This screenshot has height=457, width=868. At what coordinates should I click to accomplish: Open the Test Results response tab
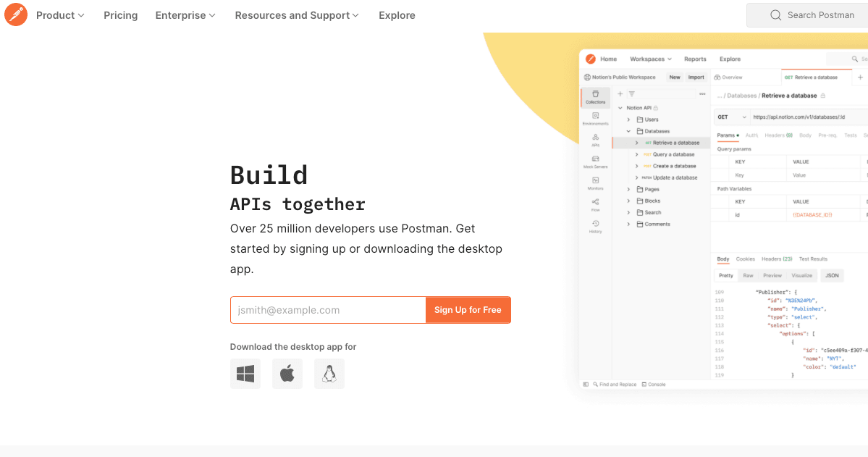click(813, 259)
